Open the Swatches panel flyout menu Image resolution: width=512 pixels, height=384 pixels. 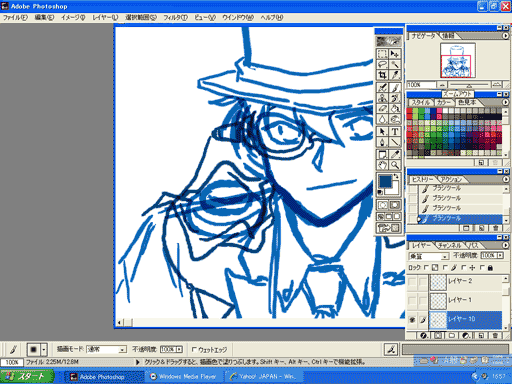pos(506,102)
